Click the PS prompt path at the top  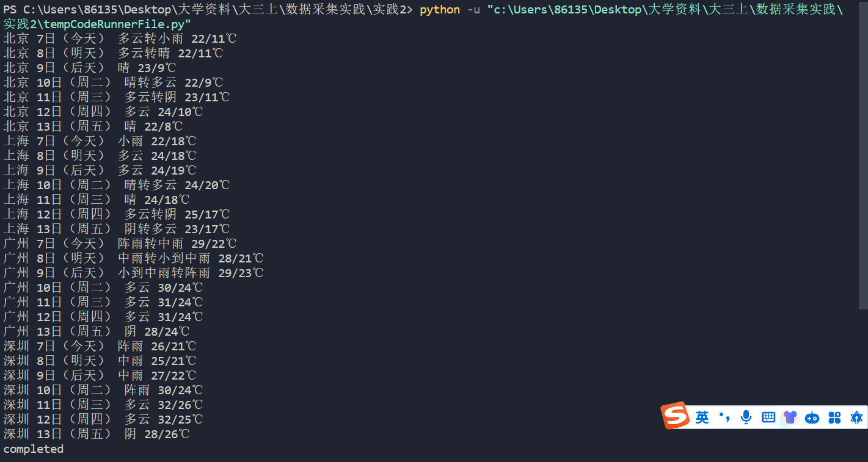[x=208, y=10]
